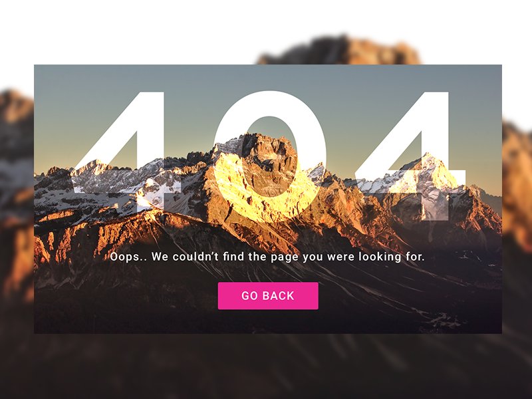Click the blurred mountain top above the card
Viewport: 532px width, 399px height.
click(339, 51)
